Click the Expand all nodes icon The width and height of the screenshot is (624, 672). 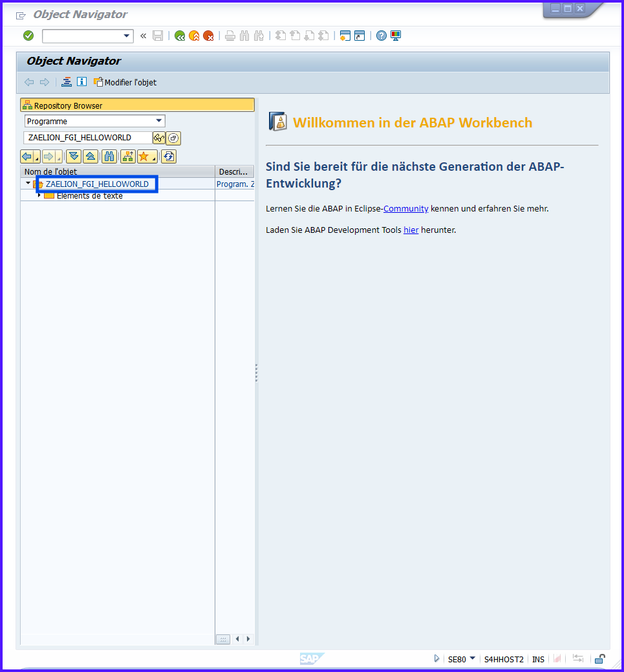(74, 157)
